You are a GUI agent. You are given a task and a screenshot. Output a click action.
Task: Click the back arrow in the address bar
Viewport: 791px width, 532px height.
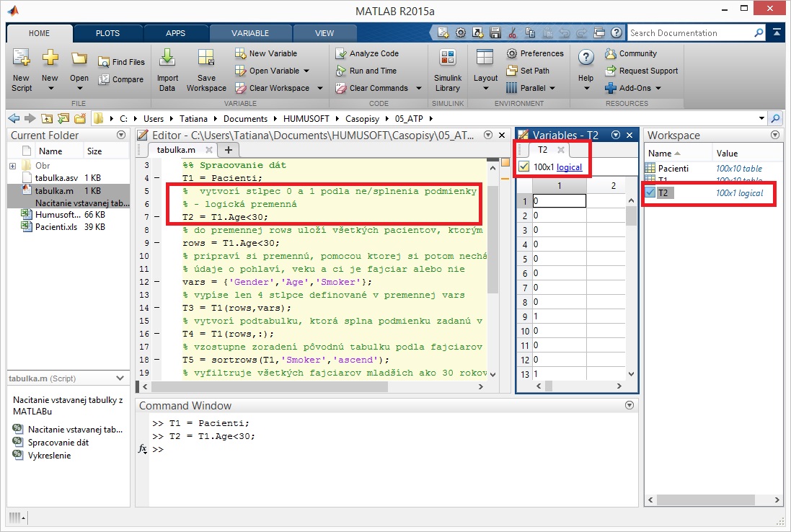(14, 118)
